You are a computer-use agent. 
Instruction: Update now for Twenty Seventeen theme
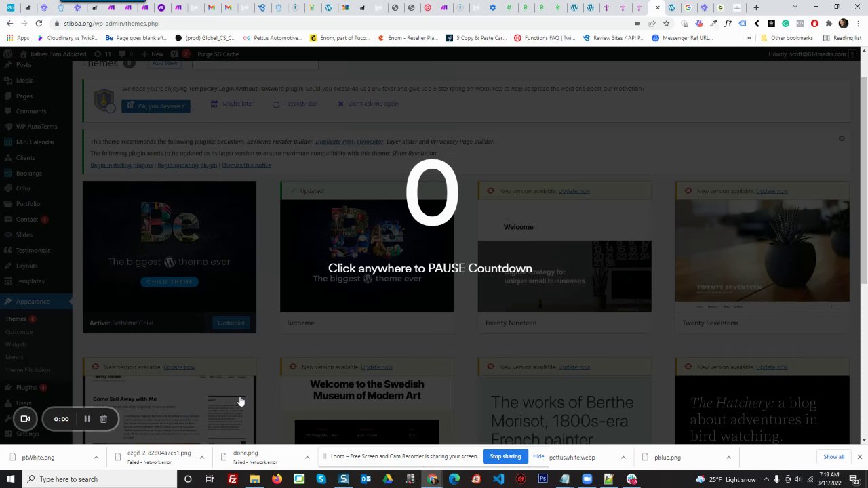pyautogui.click(x=772, y=191)
